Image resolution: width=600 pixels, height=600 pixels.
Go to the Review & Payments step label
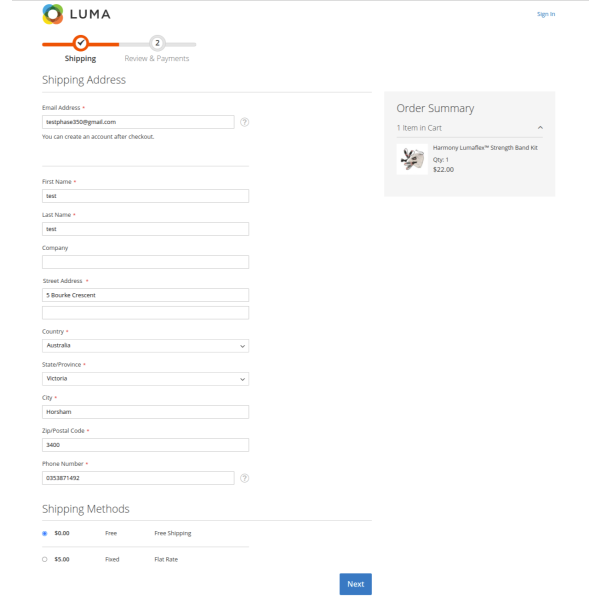point(158,59)
